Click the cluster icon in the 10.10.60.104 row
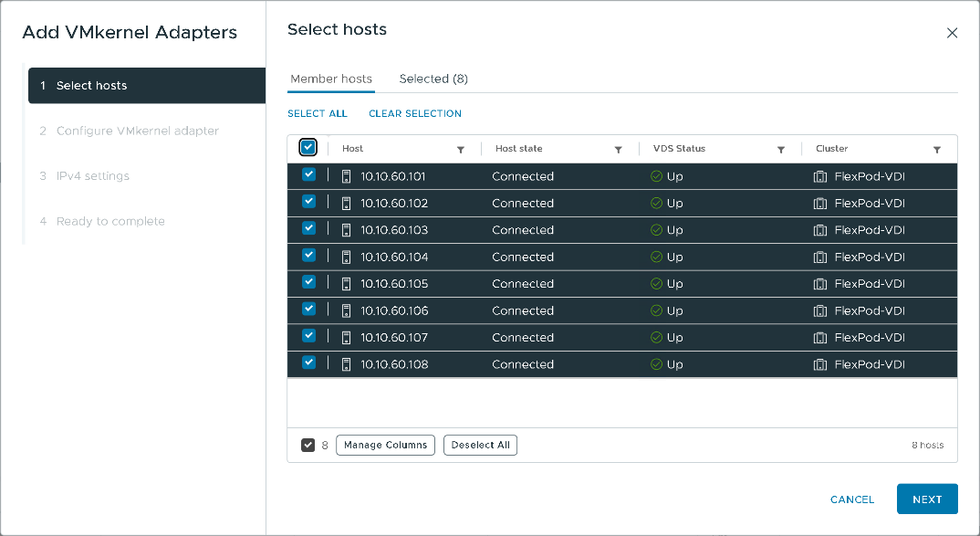This screenshot has width=980, height=536. pyautogui.click(x=820, y=257)
